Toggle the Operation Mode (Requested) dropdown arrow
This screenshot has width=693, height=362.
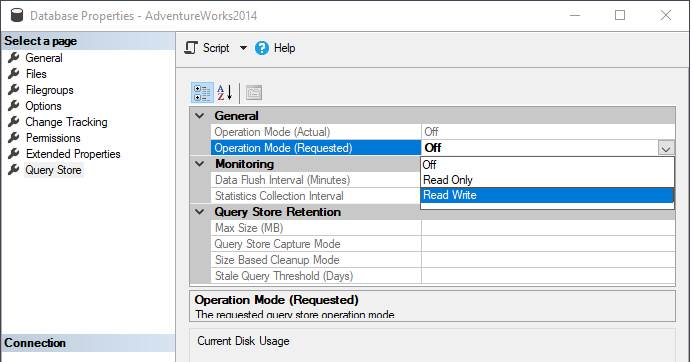pyautogui.click(x=666, y=148)
